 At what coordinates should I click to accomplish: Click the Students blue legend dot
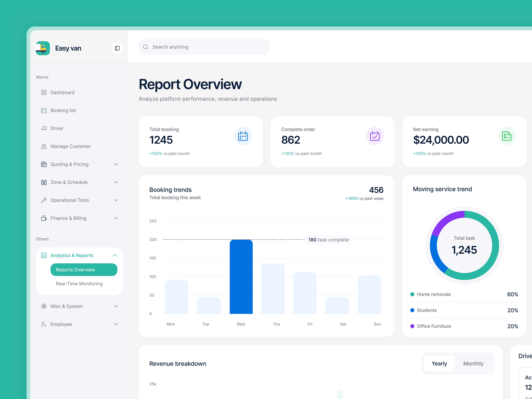click(x=412, y=310)
